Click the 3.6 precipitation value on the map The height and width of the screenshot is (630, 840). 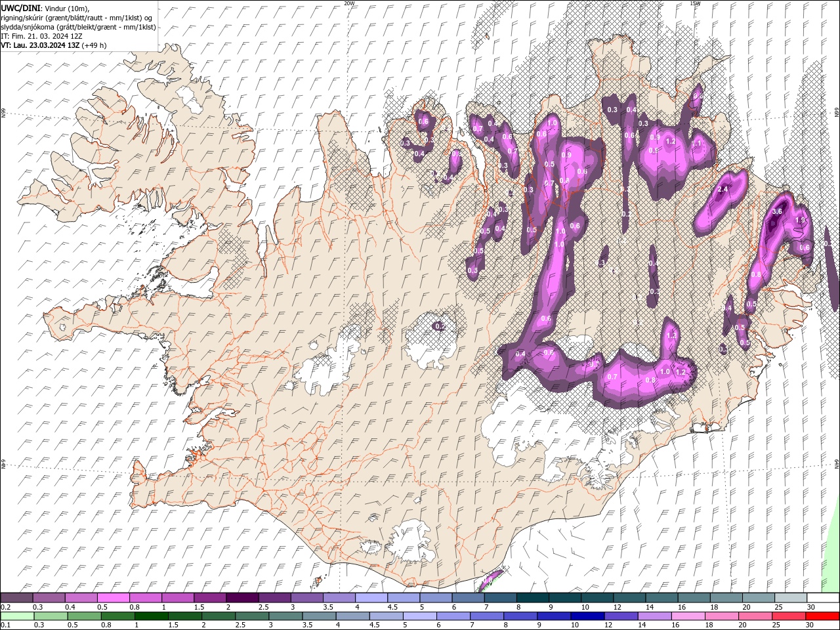778,211
